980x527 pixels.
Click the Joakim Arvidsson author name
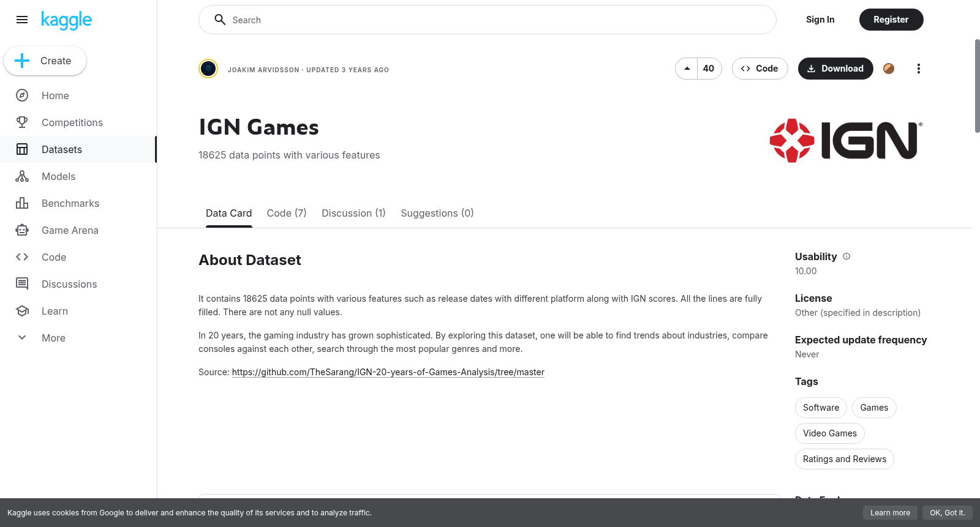pos(263,70)
